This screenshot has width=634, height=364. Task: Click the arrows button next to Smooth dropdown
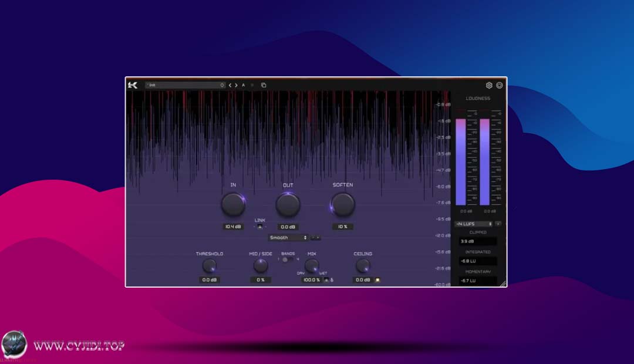(316, 238)
